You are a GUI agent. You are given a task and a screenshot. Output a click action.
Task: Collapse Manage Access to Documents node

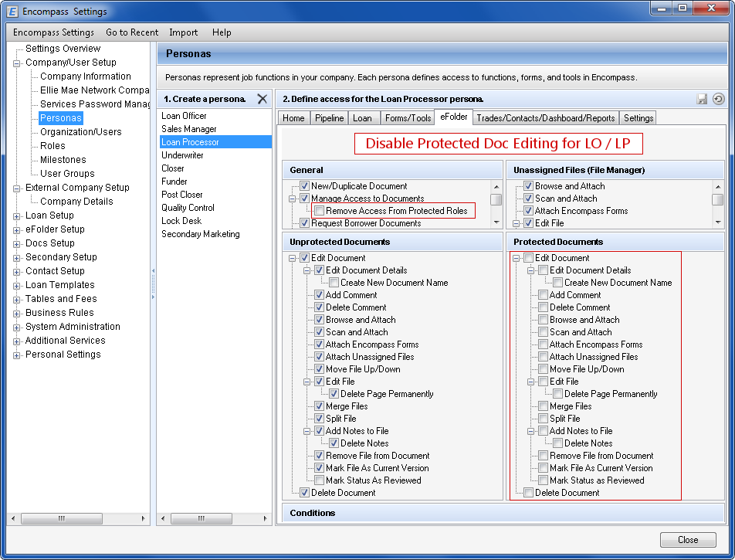[x=292, y=199]
